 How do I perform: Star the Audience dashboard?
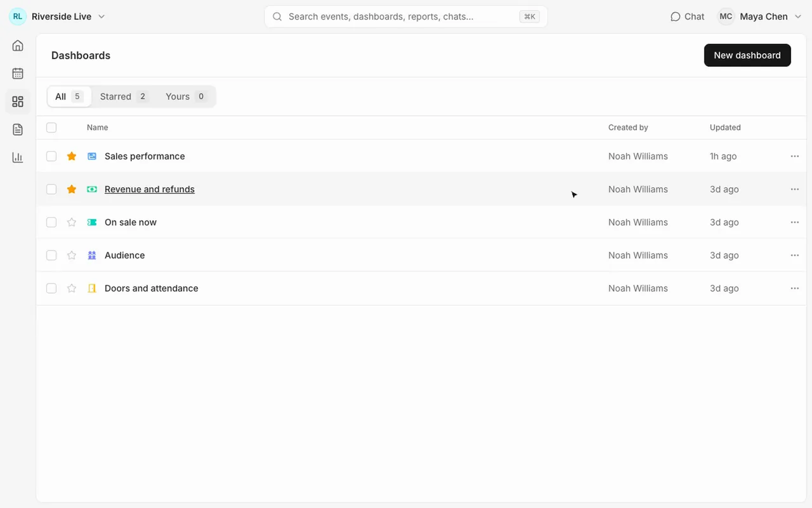[x=72, y=255]
